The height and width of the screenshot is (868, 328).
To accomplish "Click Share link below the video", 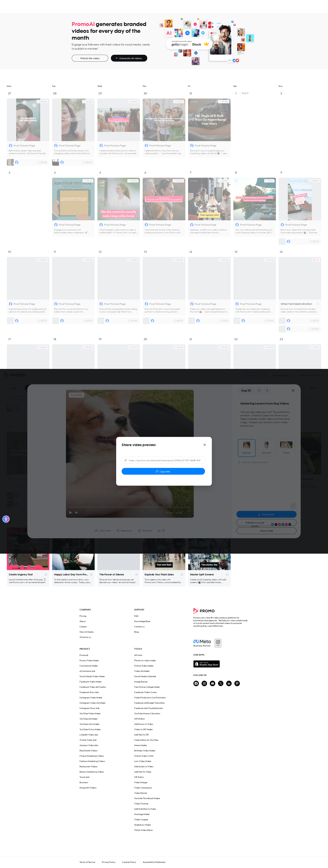I will (x=145, y=531).
